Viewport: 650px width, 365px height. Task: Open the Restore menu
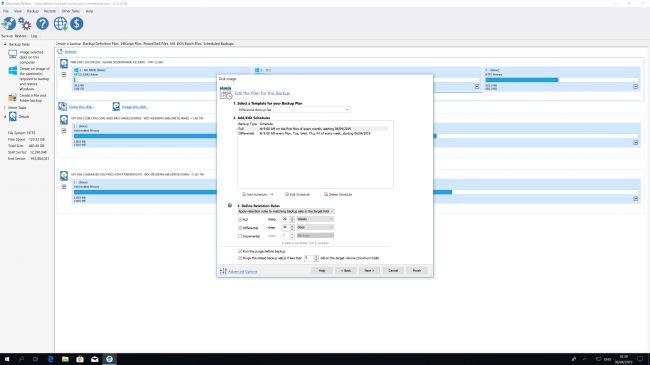50,11
